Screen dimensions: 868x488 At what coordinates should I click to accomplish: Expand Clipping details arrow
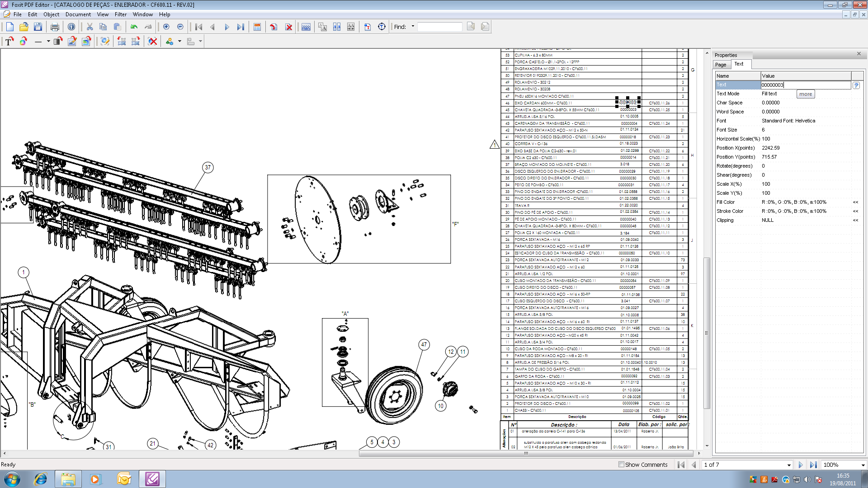coord(855,221)
